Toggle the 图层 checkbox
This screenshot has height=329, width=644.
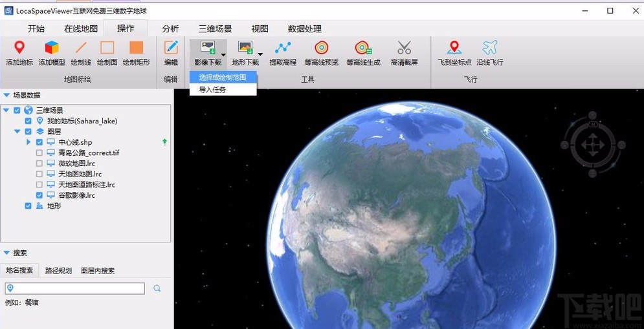28,132
